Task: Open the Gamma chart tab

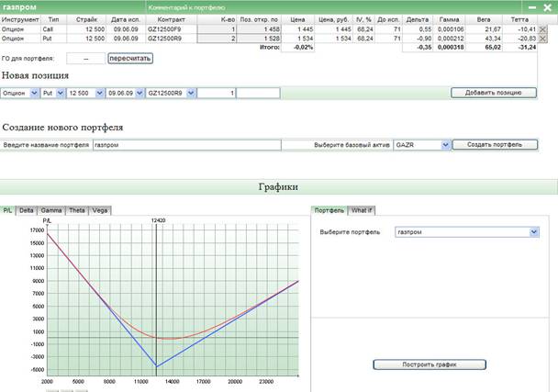Action: pyautogui.click(x=51, y=210)
